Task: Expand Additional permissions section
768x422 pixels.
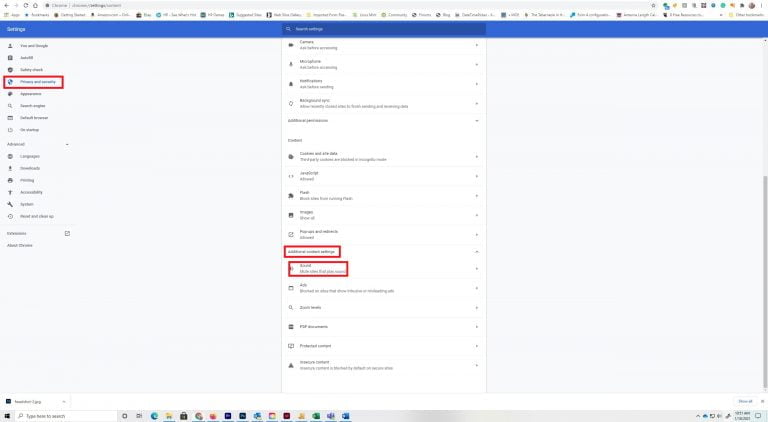Action: [x=384, y=120]
